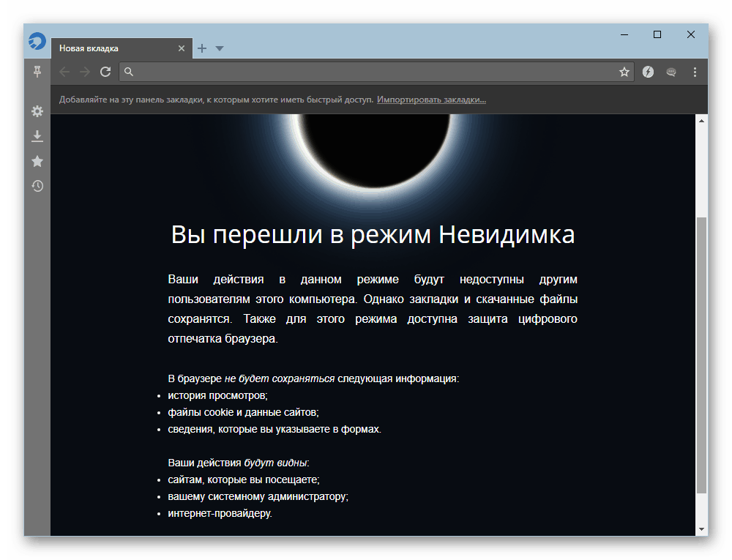Go back with the left arrow

pyautogui.click(x=64, y=72)
